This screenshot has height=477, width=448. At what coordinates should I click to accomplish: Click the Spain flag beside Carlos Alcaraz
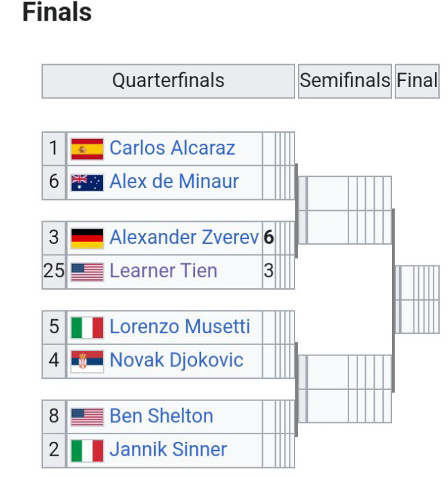[87, 149]
